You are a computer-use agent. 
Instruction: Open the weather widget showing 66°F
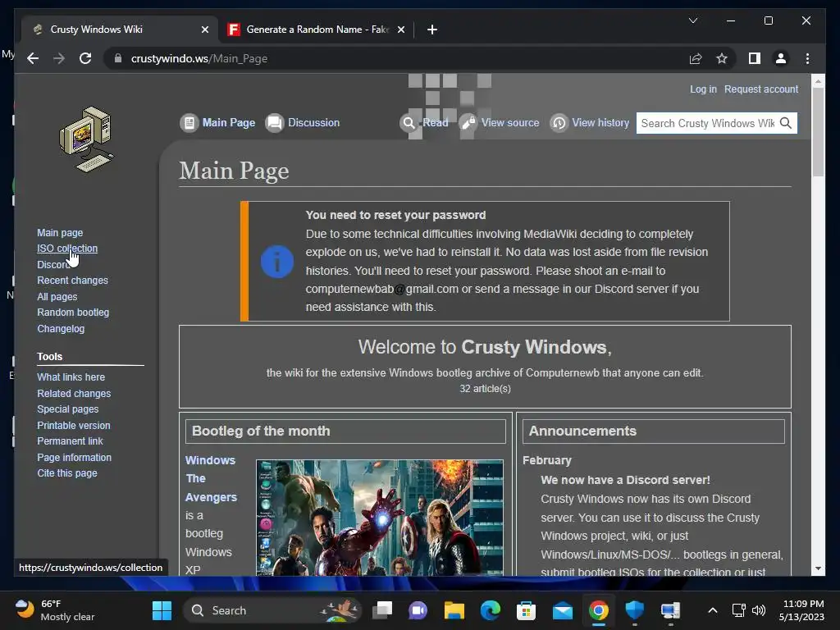(x=55, y=610)
